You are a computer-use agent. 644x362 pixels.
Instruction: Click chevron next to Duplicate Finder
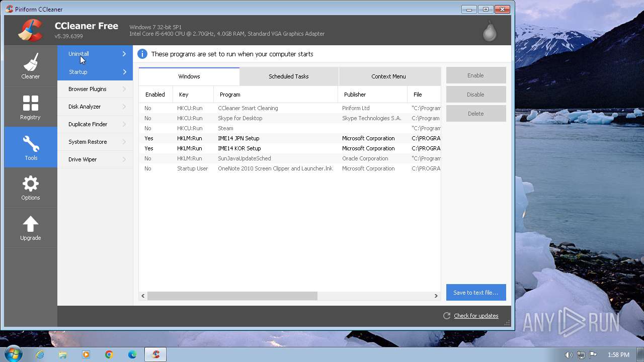[x=124, y=124]
